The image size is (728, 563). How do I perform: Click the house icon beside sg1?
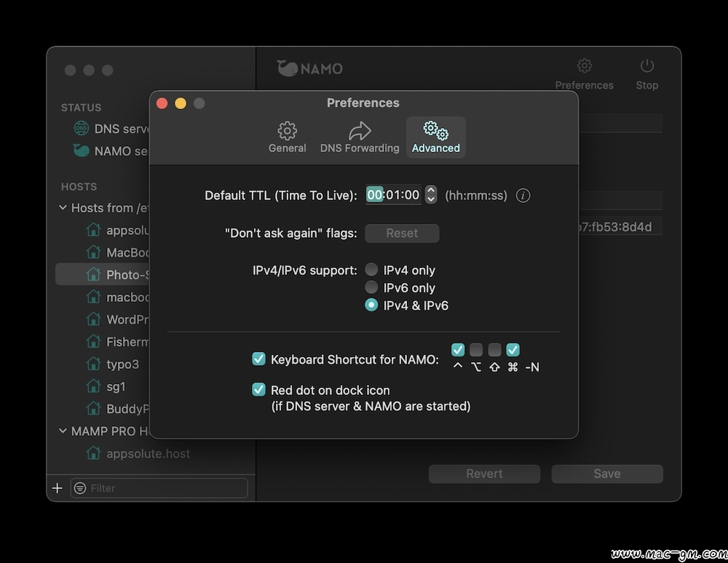click(x=93, y=386)
